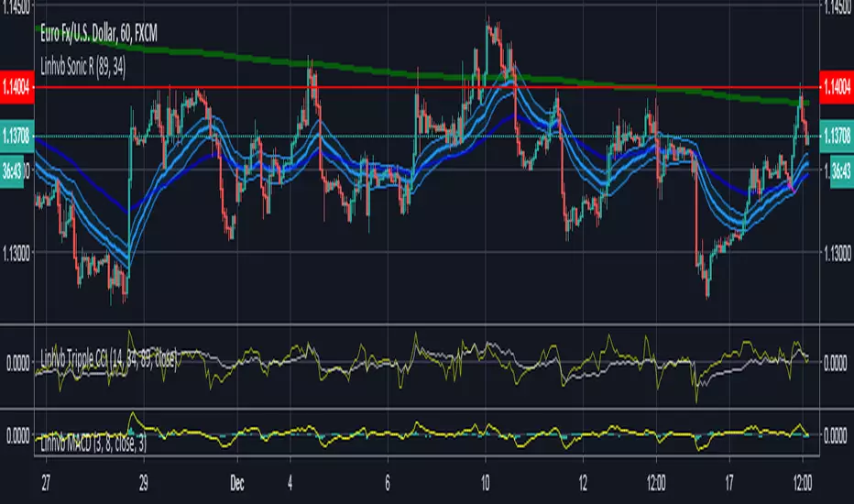Click the red 1.14004 price label on right axis
This screenshot has height=504, width=854.
(836, 87)
